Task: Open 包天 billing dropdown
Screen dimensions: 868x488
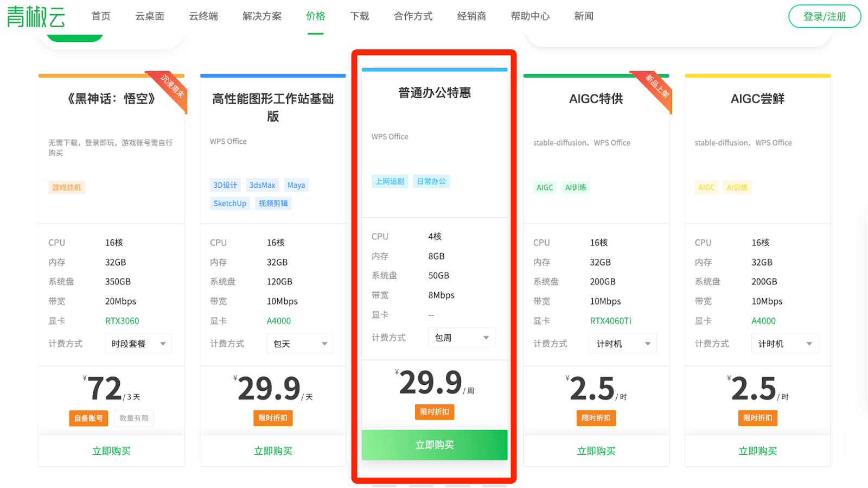Action: 300,344
